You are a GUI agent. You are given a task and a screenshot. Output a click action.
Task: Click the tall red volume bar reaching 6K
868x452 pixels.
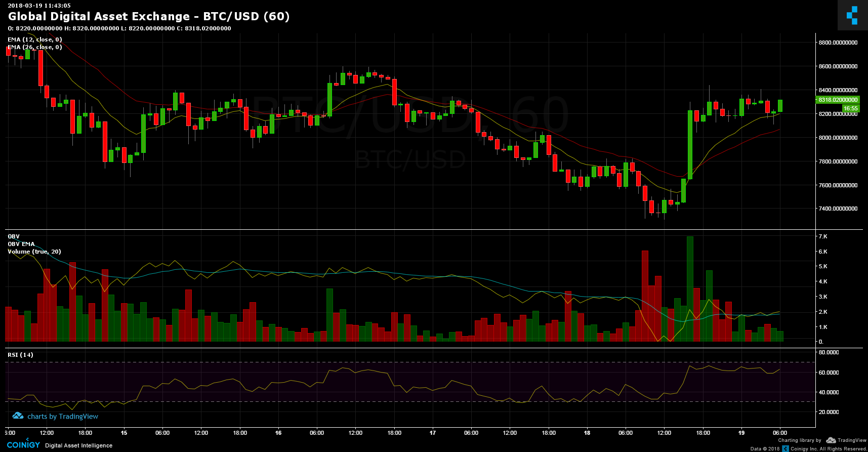coord(645,296)
